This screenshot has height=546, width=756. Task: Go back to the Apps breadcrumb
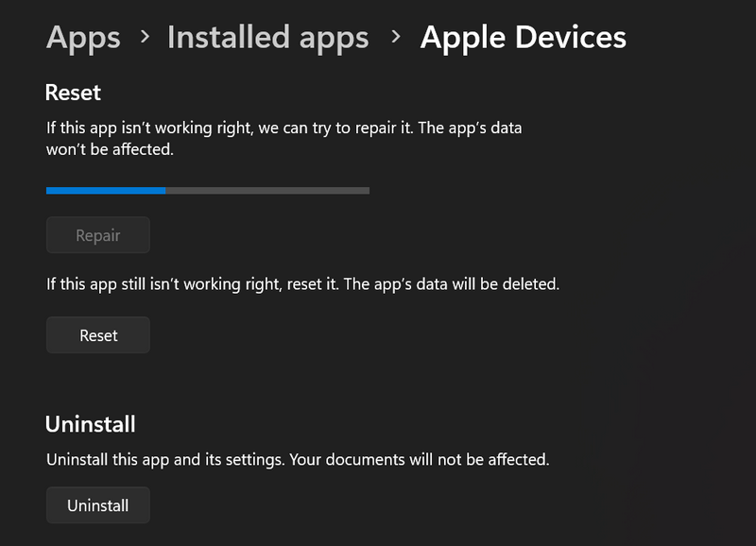(x=83, y=38)
